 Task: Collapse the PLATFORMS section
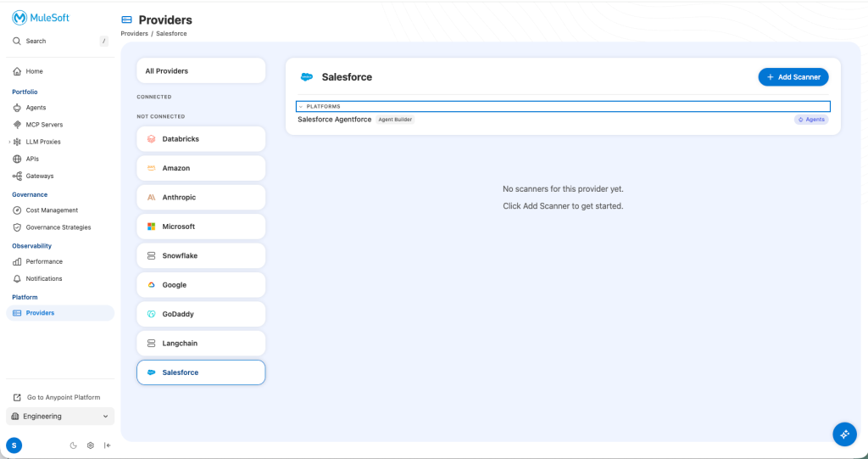pyautogui.click(x=563, y=106)
